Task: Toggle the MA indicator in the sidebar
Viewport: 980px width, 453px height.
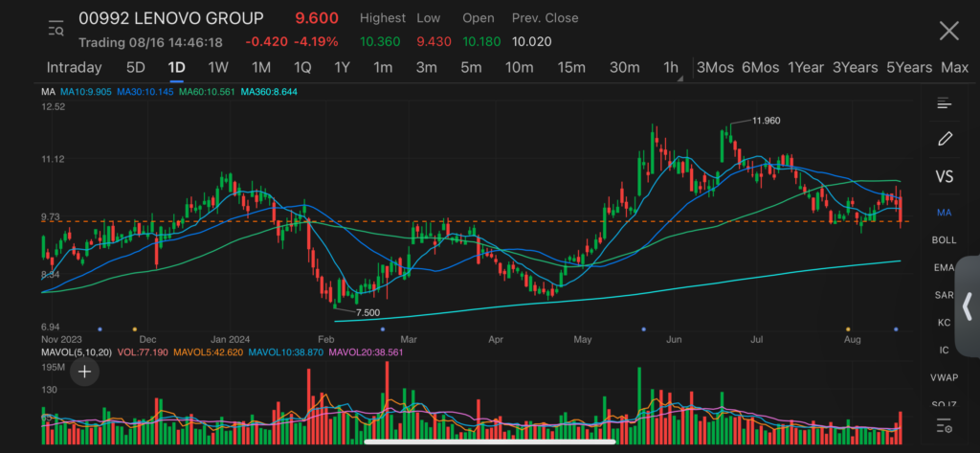Action: pyautogui.click(x=945, y=213)
